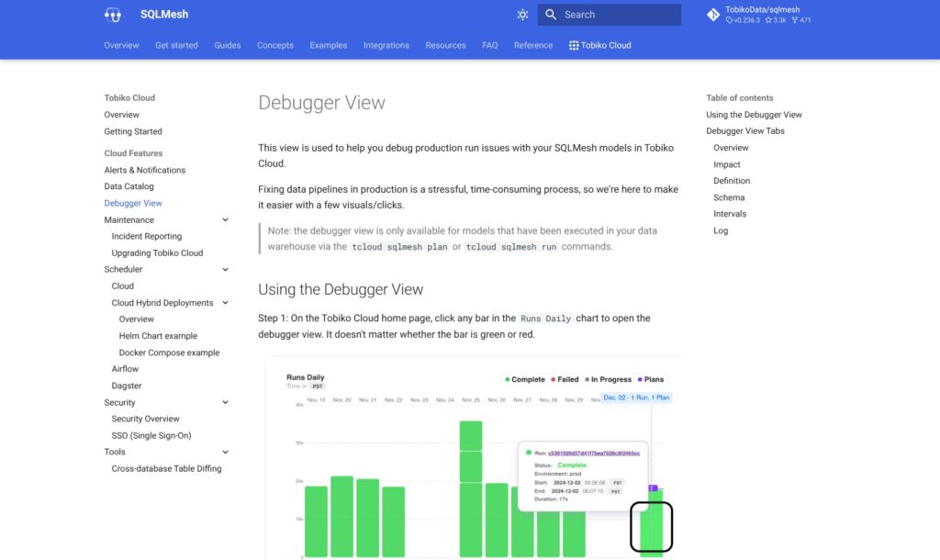
Task: Switch to the Guides tab
Action: tap(228, 45)
